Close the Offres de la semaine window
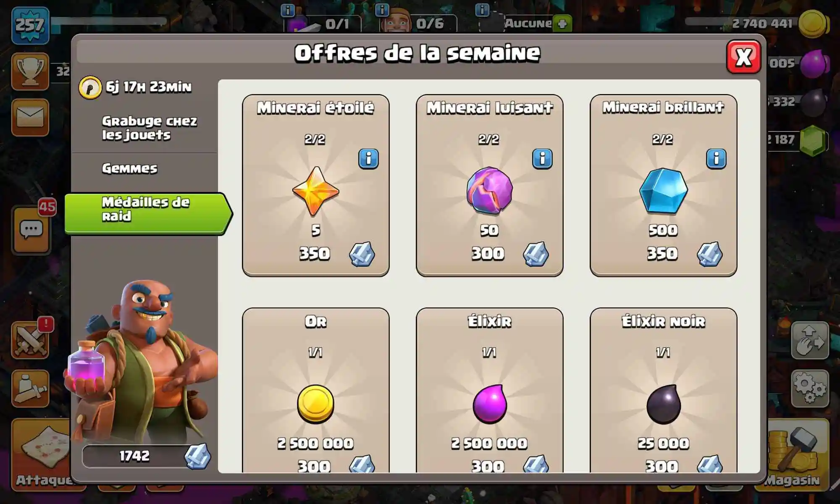 click(x=743, y=57)
